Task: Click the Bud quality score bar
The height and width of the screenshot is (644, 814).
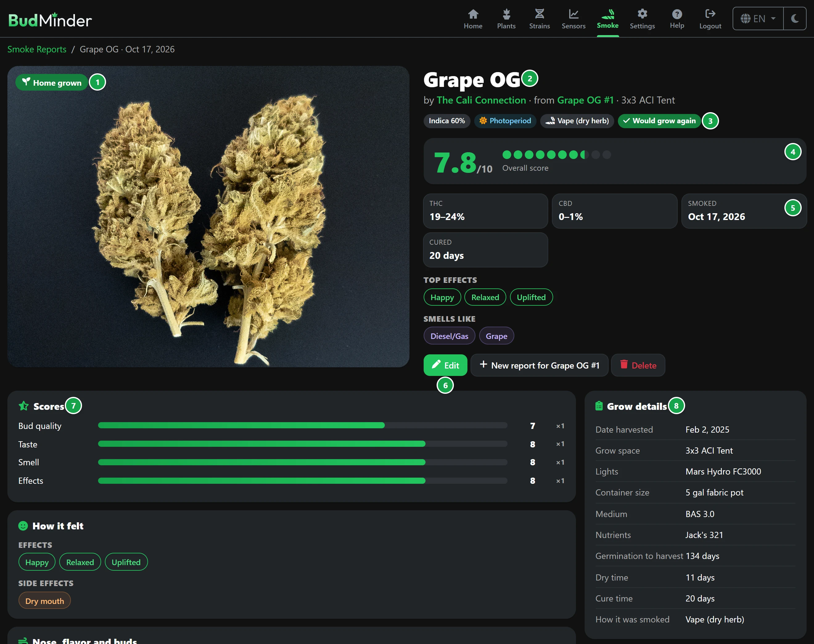Action: tap(302, 425)
